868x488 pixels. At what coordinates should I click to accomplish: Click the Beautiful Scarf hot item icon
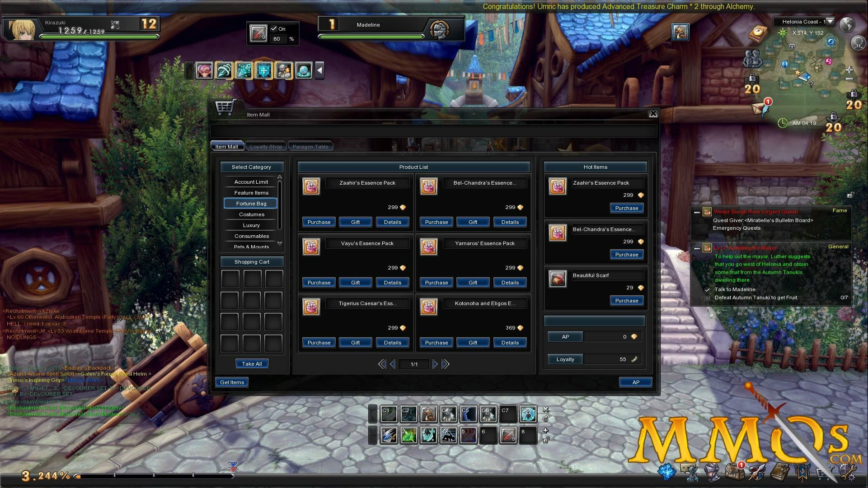(x=558, y=279)
